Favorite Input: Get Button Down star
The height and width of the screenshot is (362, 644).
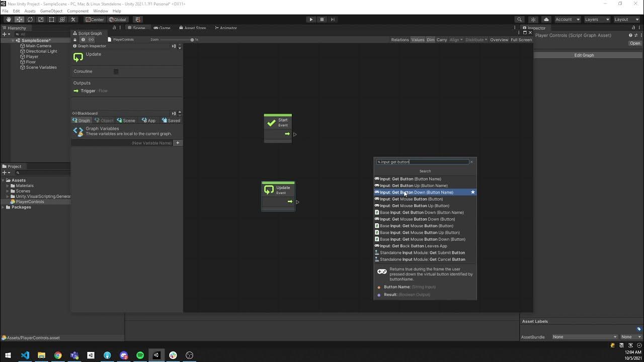click(472, 192)
